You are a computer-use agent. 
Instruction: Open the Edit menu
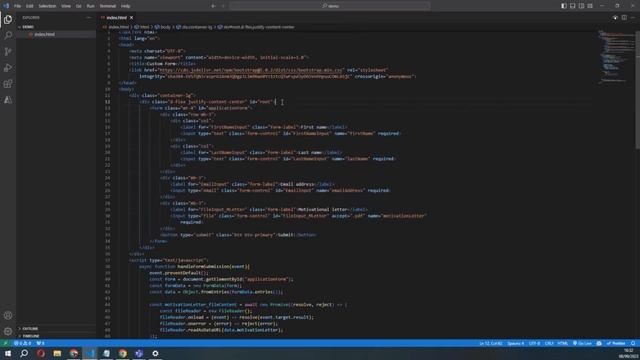point(30,6)
